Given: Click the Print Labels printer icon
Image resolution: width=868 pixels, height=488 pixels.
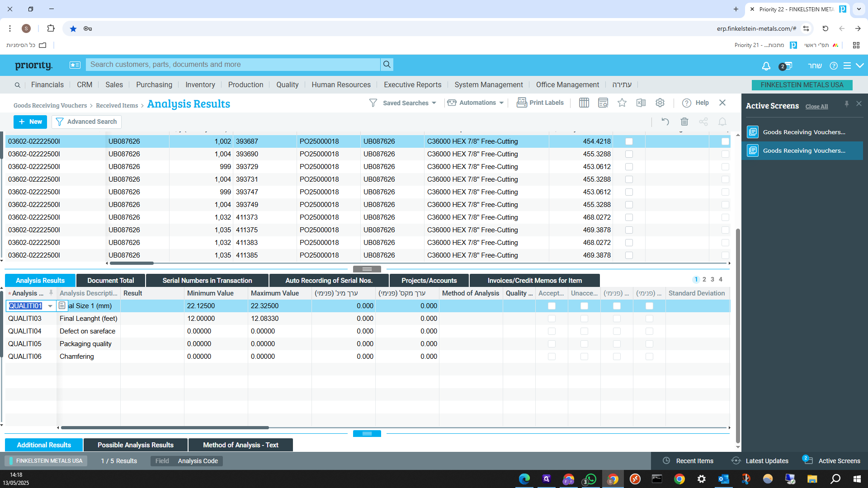Looking at the screenshot, I should pyautogui.click(x=522, y=103).
